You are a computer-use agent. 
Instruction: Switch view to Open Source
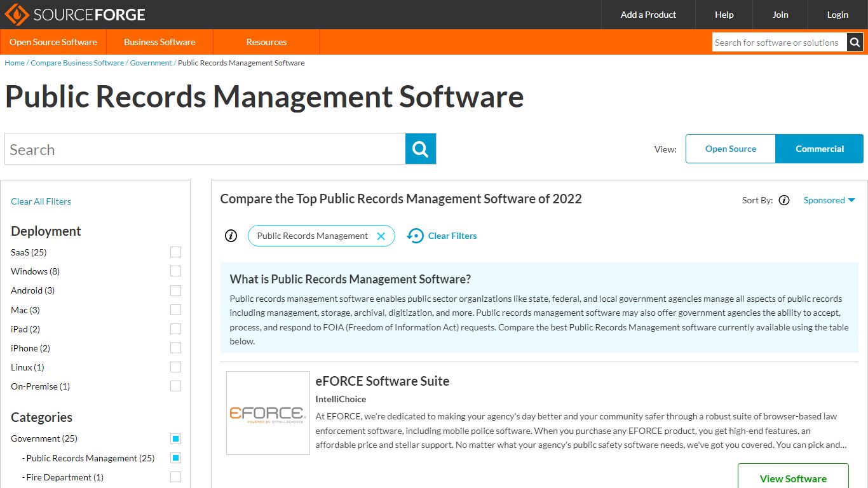click(x=731, y=149)
